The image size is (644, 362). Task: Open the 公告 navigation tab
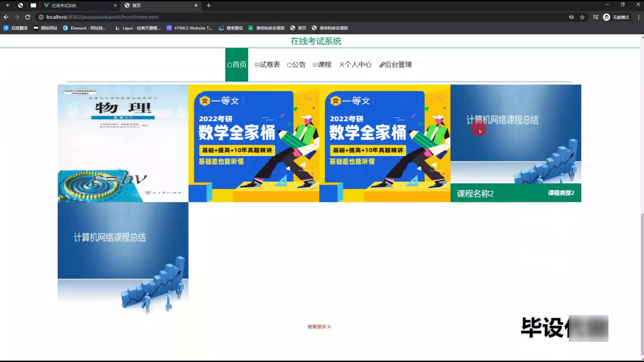[x=296, y=65]
